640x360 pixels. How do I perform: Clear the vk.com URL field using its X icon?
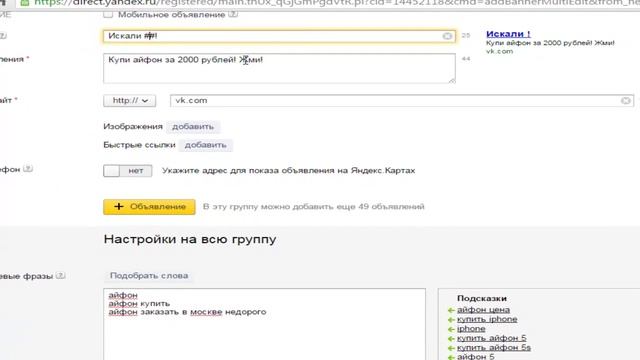(x=626, y=100)
